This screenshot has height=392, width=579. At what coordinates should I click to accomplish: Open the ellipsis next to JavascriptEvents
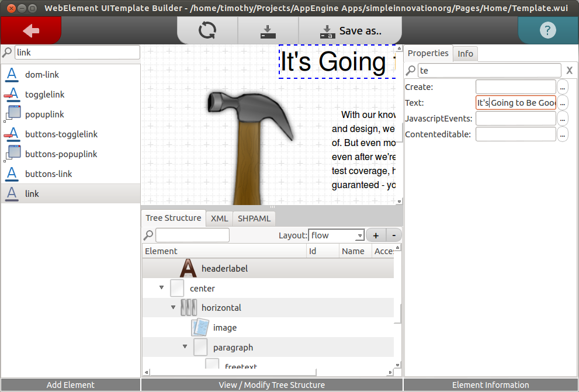coord(562,118)
